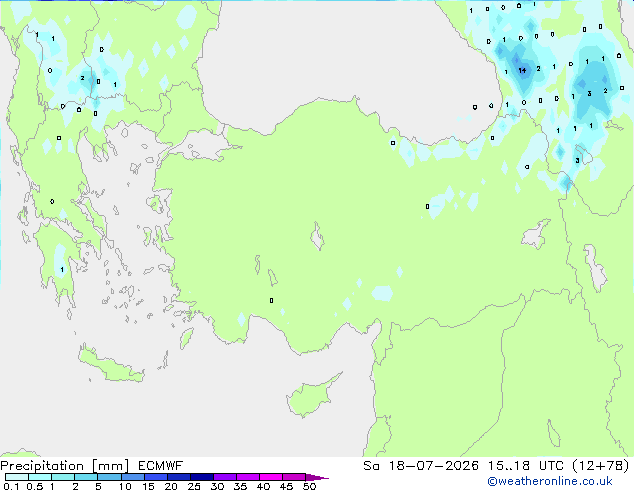Click the value 1 marker over Peloponnese
Viewport: 634px width, 490px height.
click(x=62, y=269)
